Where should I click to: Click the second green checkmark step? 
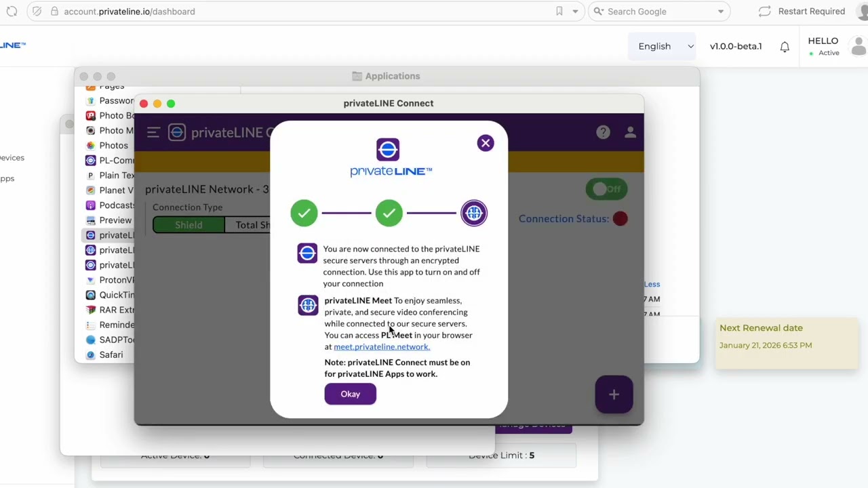click(x=389, y=213)
